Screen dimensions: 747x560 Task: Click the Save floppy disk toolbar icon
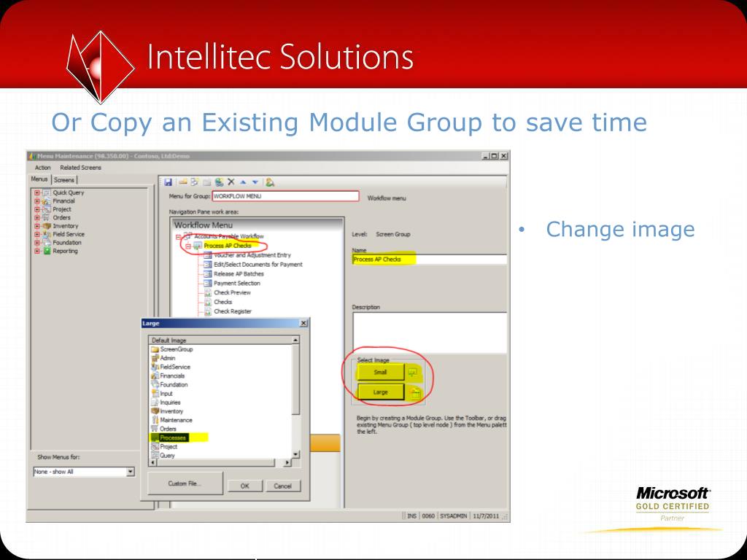click(x=169, y=182)
